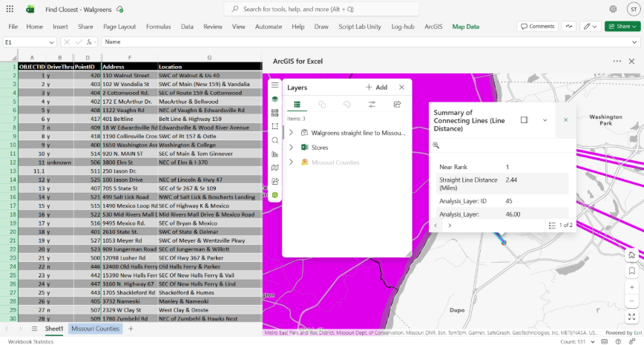Click the share layer tab icon
The width and height of the screenshot is (644, 345).
click(x=397, y=105)
